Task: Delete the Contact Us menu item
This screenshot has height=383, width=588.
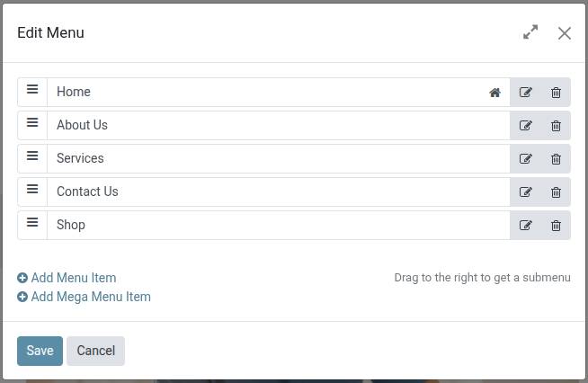Action: (x=556, y=192)
